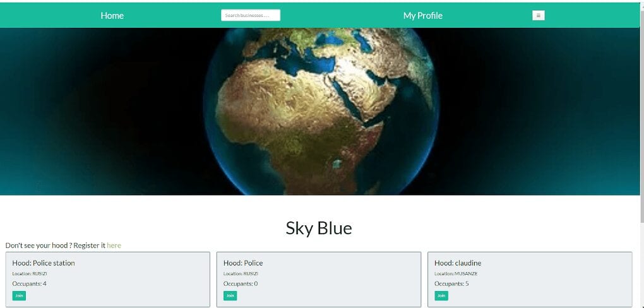Click 'Occupants: 5' in claudine card

451,283
